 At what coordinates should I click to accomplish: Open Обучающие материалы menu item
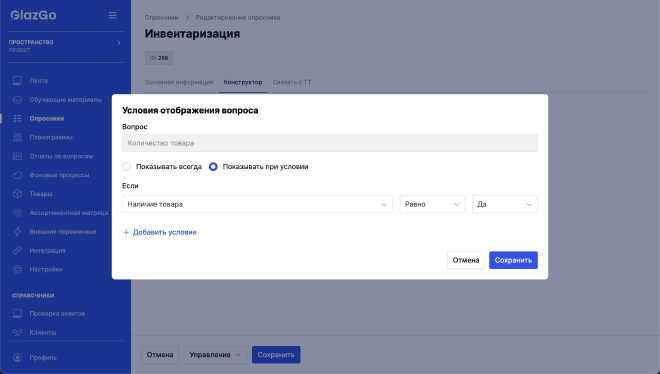[x=65, y=99]
